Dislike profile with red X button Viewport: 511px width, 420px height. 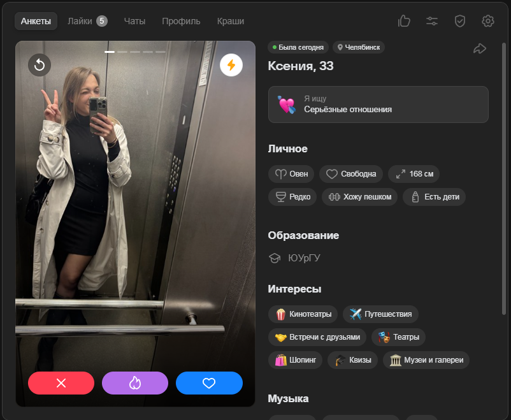61,383
